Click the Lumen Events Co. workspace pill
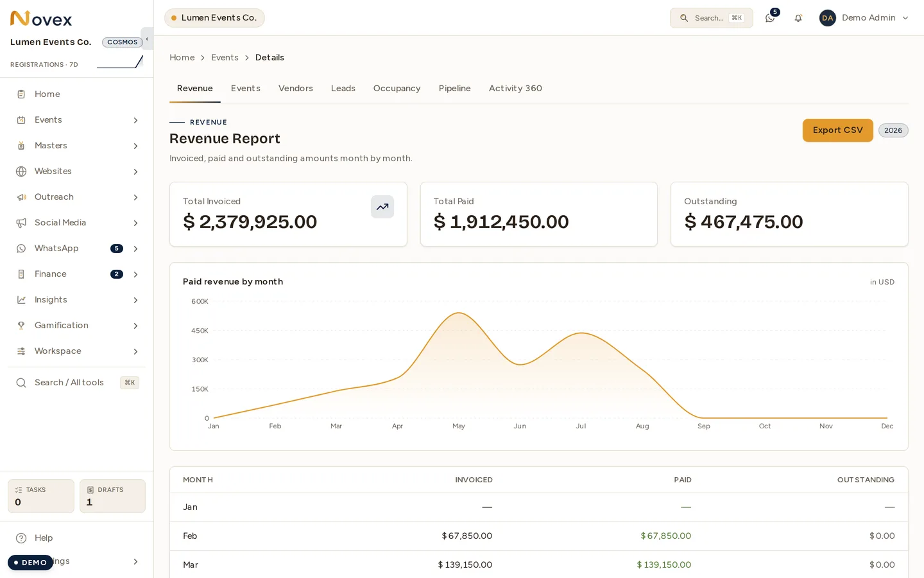The image size is (924, 578). pos(214,18)
